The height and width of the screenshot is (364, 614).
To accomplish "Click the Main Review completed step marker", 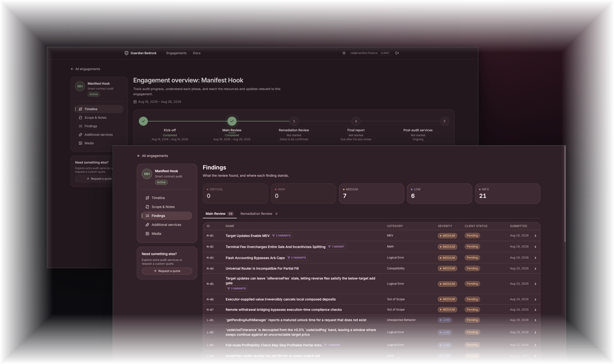I will point(232,121).
